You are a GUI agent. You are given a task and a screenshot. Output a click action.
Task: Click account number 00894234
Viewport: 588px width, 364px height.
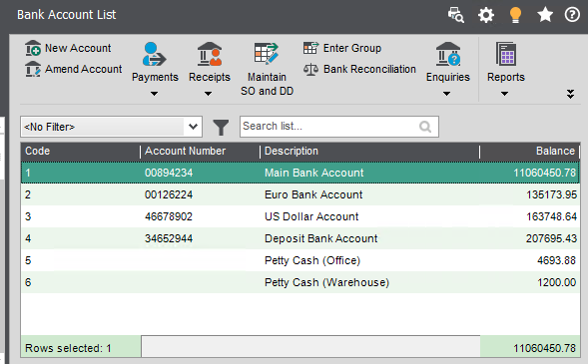(169, 173)
